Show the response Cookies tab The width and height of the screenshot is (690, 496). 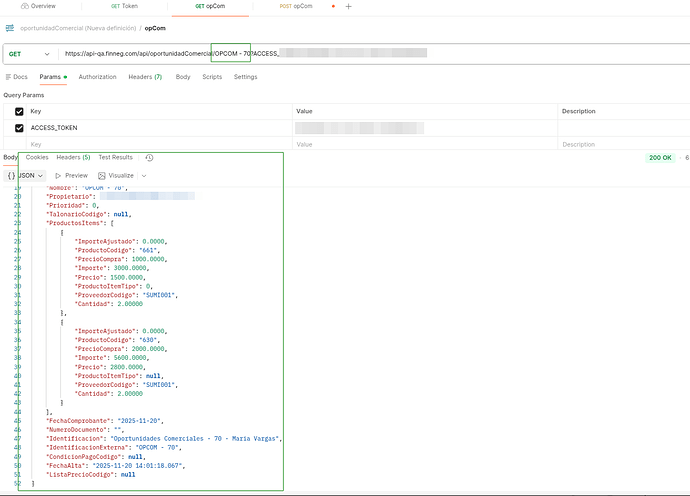pyautogui.click(x=37, y=158)
